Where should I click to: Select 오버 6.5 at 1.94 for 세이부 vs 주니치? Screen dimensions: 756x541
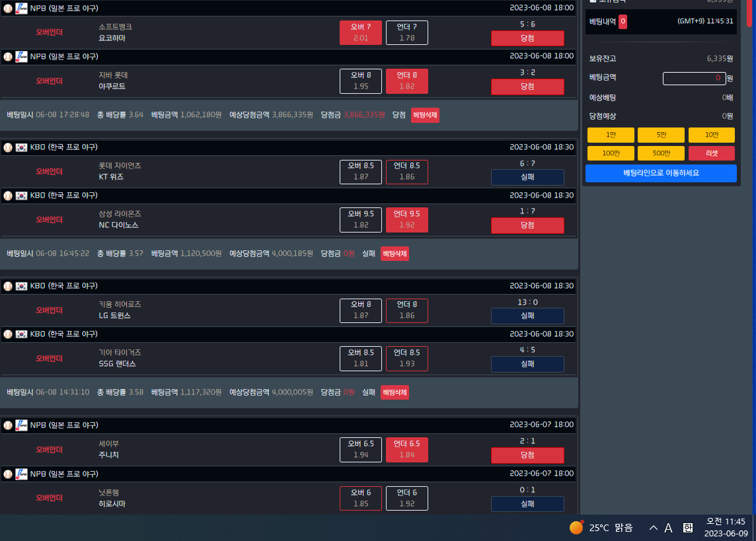click(x=361, y=449)
